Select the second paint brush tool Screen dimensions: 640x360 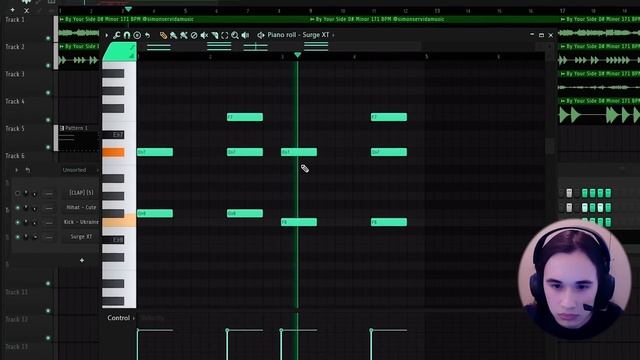[x=184, y=36]
